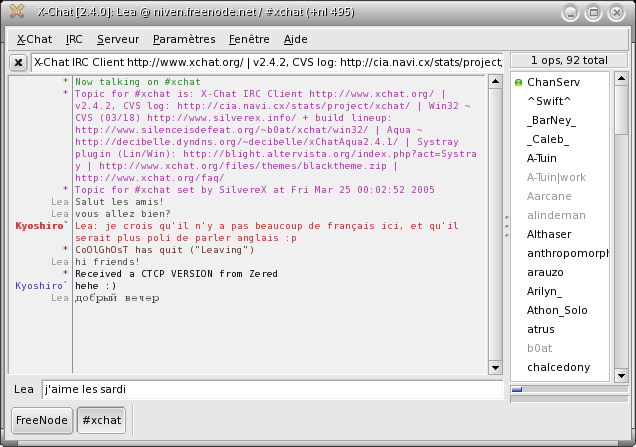Click blue nickname Kyoshiro` beside "hehe :)"
The width and height of the screenshot is (636, 447).
coord(41,286)
